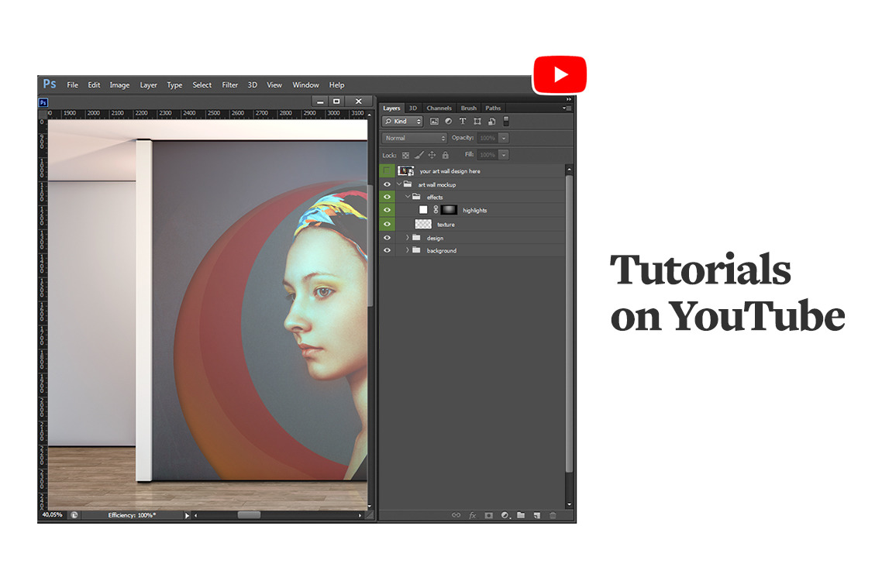Open the File menu
The width and height of the screenshot is (882, 588).
[x=73, y=85]
